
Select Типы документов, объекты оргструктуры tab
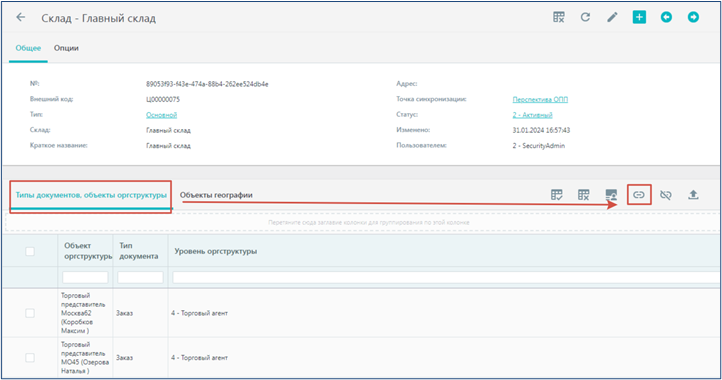91,195
